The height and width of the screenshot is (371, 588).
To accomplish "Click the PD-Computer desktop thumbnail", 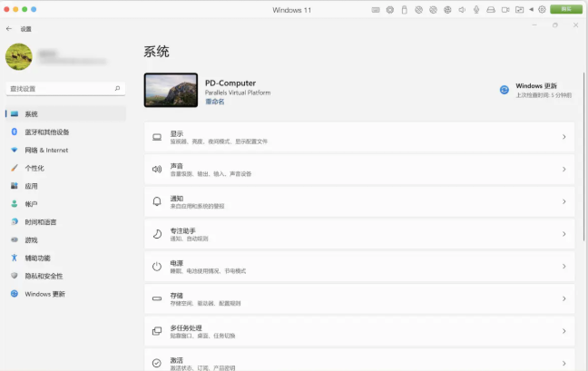I will pyautogui.click(x=171, y=91).
